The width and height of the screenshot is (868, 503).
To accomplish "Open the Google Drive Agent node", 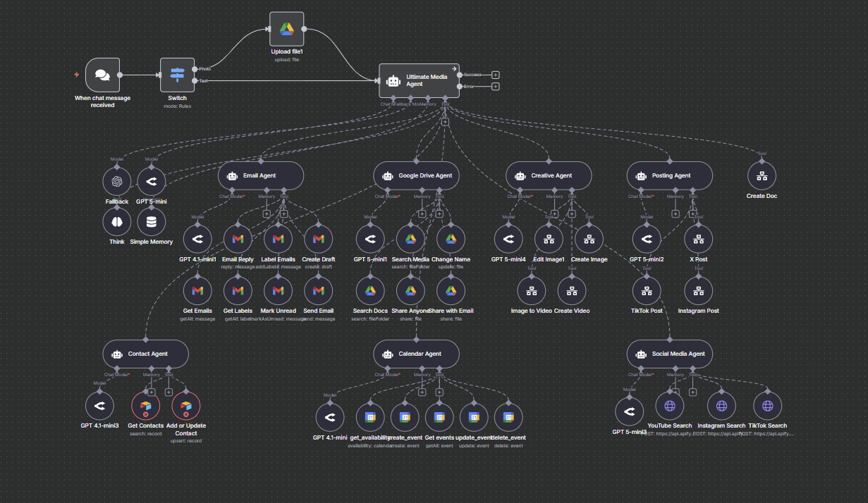I will point(416,175).
